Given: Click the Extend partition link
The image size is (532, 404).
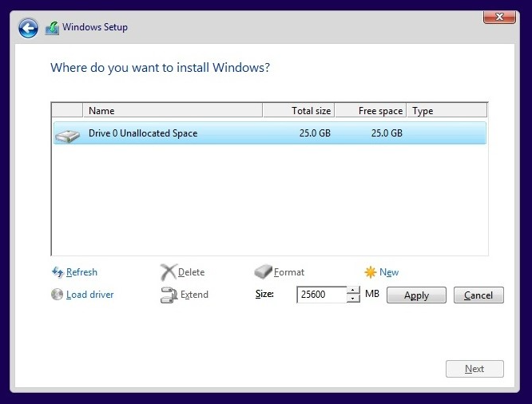Looking at the screenshot, I should coord(194,295).
